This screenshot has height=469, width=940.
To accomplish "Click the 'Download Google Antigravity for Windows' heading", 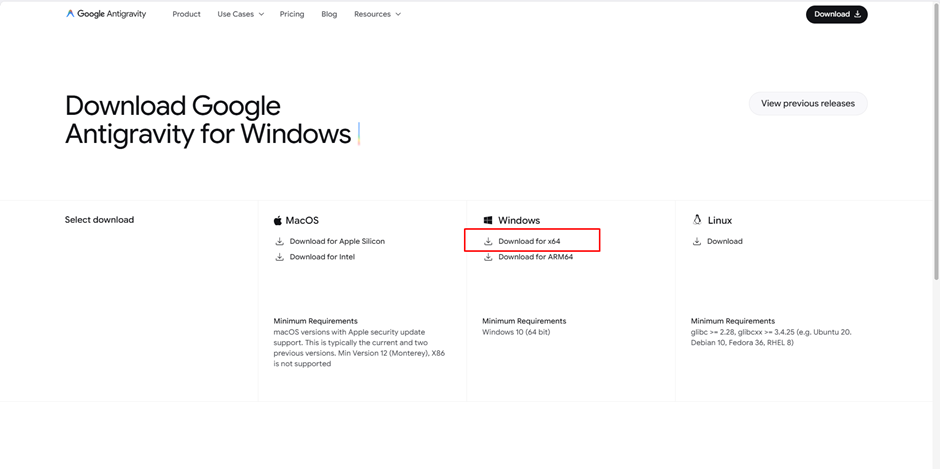I will click(x=208, y=120).
